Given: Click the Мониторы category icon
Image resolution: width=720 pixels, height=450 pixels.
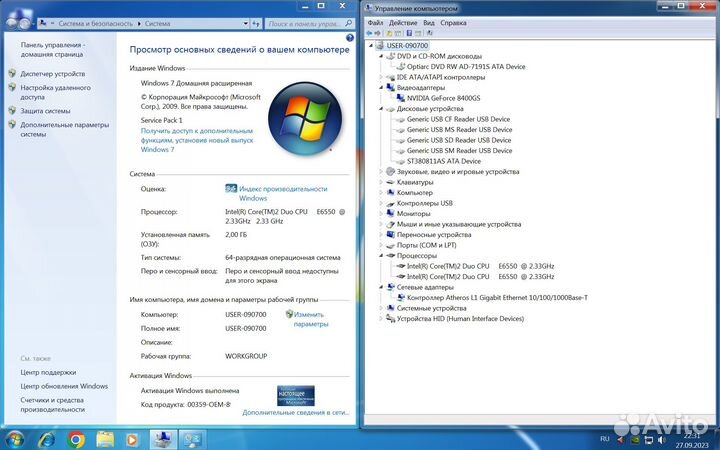Looking at the screenshot, I should click(x=390, y=214).
